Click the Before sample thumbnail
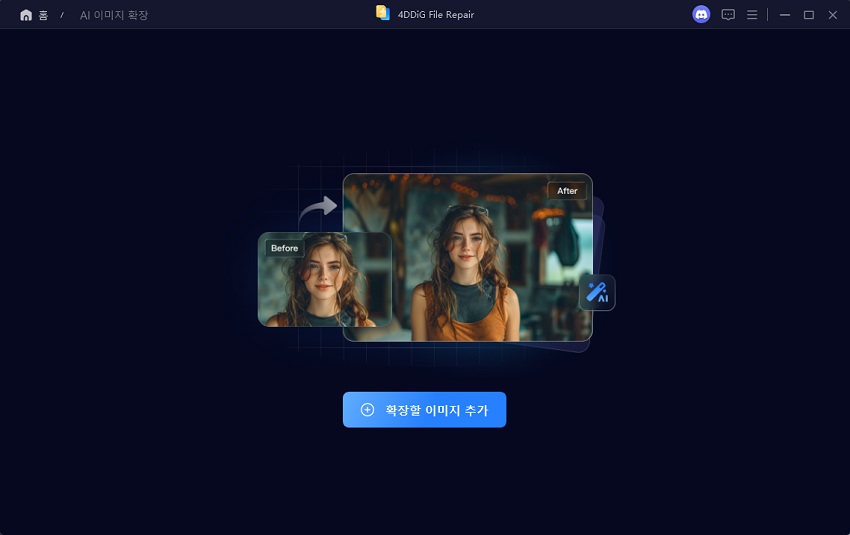This screenshot has width=850, height=535. pyautogui.click(x=325, y=280)
